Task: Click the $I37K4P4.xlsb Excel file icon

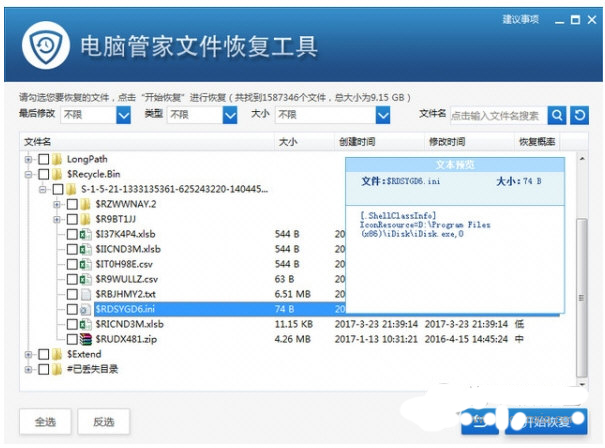Action: click(85, 235)
